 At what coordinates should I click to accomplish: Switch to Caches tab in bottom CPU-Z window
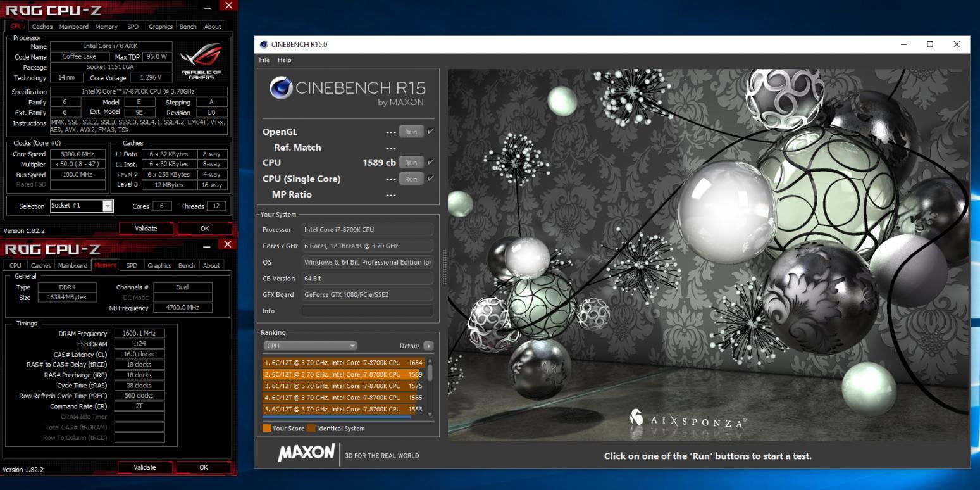click(x=41, y=265)
